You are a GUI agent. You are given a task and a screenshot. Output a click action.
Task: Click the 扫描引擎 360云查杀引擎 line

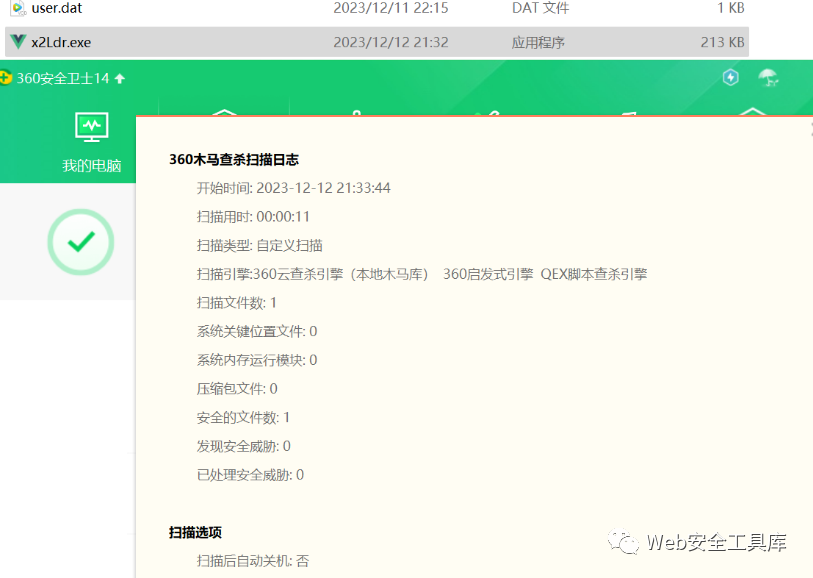coord(422,274)
